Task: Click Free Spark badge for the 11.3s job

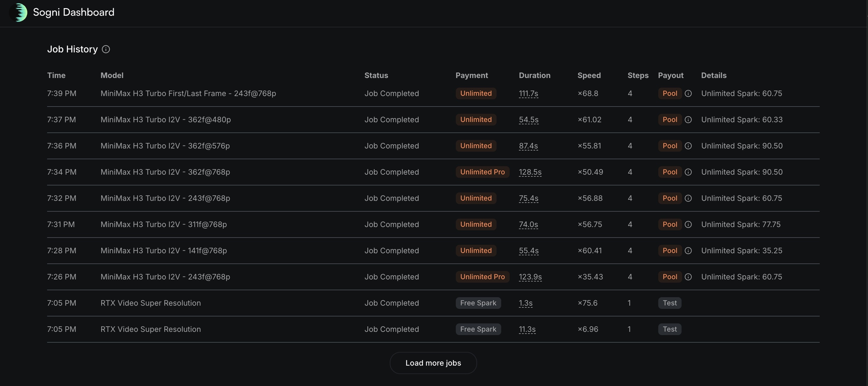Action: 478,329
